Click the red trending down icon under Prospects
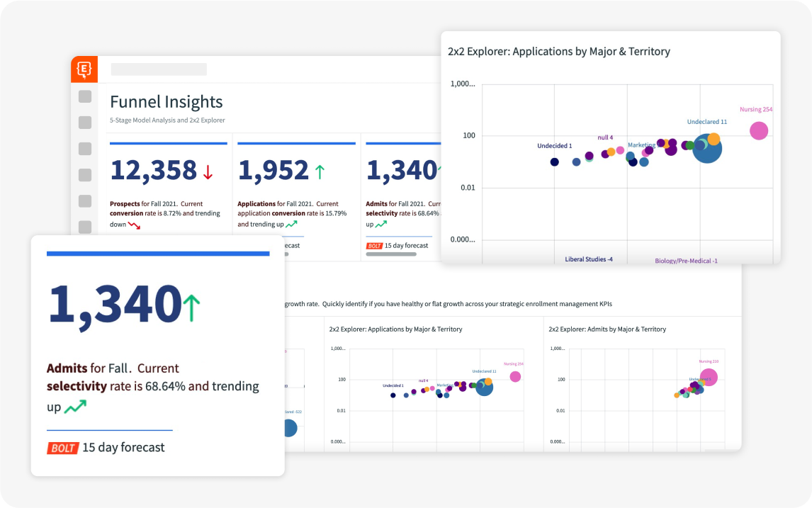812x508 pixels. pyautogui.click(x=134, y=225)
